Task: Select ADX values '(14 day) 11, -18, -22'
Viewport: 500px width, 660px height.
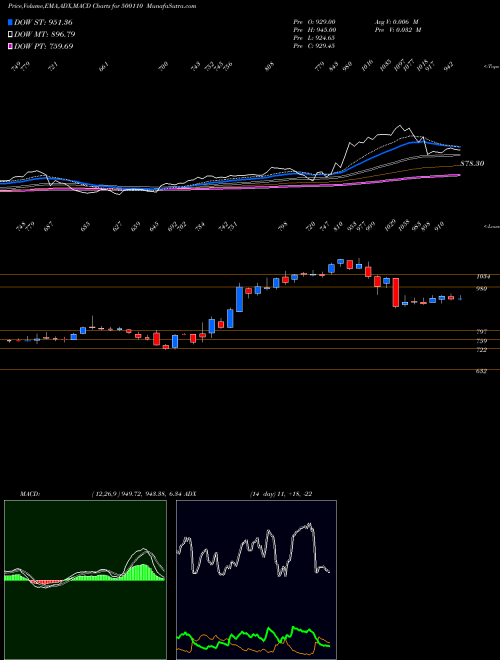Action: [281, 494]
